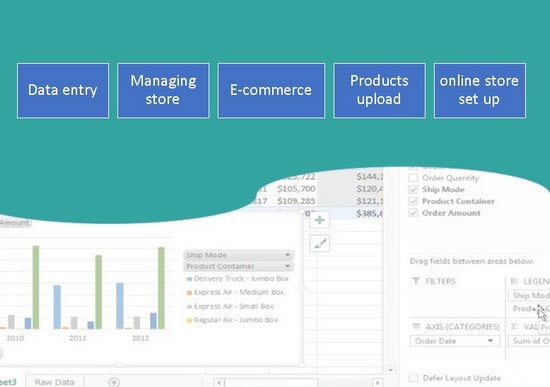Choose the Products upload box
The height and width of the screenshot is (387, 550).
tap(379, 91)
